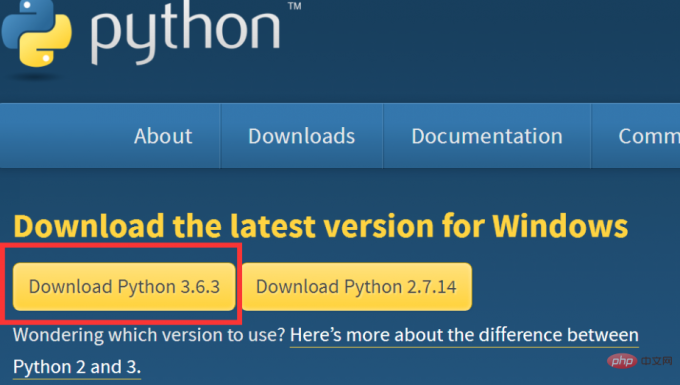The width and height of the screenshot is (680, 385).
Task: Follow the 'Python 2 and 3.' link text
Action: click(77, 367)
